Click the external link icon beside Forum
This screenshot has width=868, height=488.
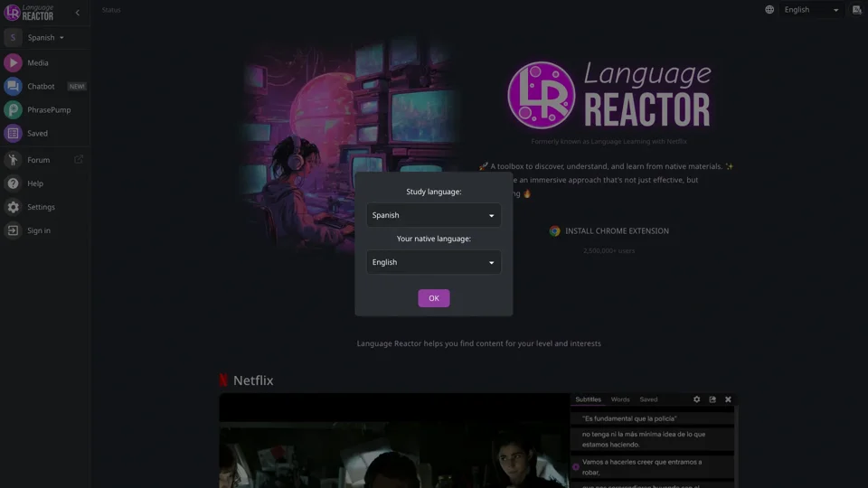79,159
